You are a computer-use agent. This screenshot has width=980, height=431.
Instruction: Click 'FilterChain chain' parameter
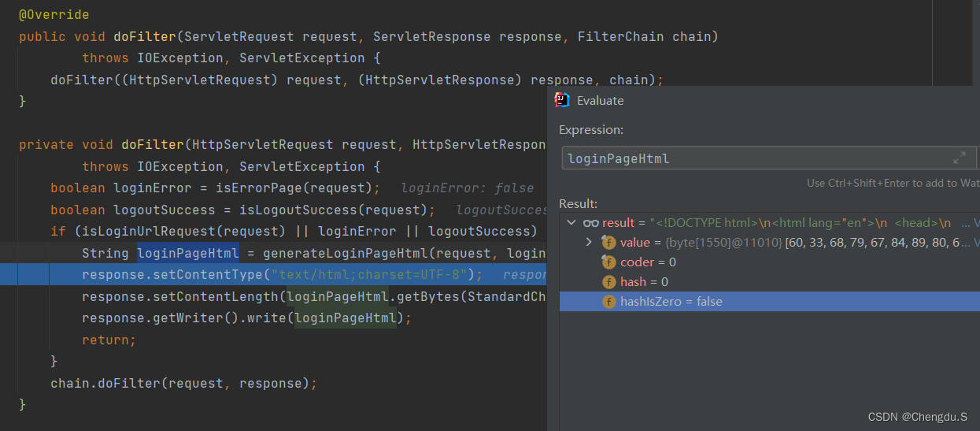click(x=644, y=36)
